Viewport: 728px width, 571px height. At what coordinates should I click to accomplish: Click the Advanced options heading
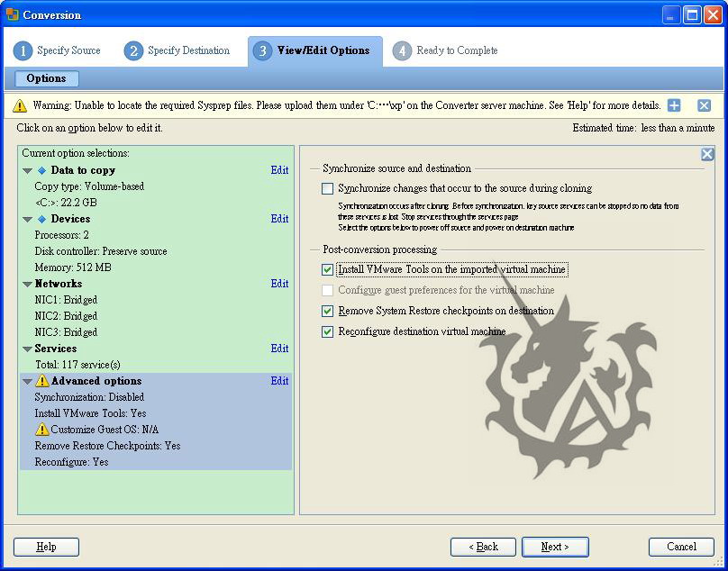coord(96,381)
